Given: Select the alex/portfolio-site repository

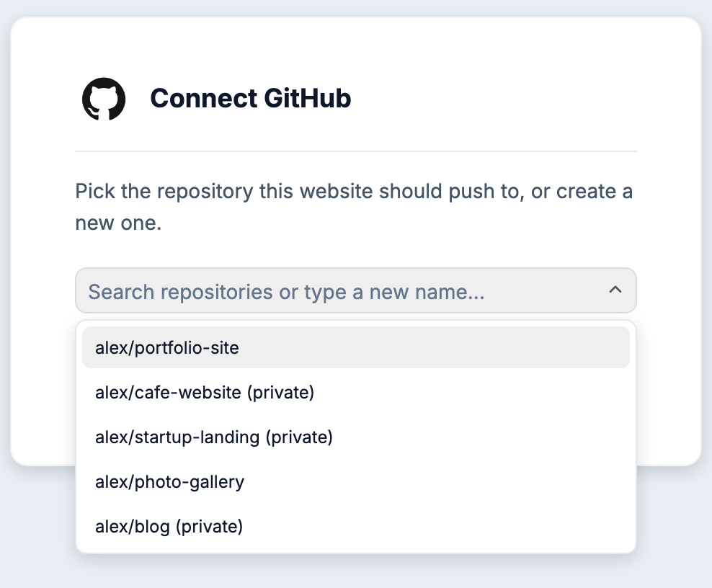Looking at the screenshot, I should click(x=355, y=347).
